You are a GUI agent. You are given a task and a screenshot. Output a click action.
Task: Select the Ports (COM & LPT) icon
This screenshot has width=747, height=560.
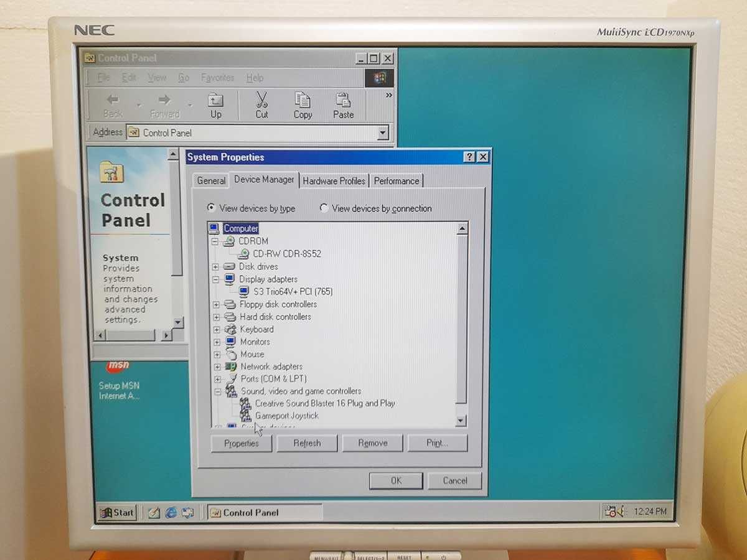[x=232, y=378]
